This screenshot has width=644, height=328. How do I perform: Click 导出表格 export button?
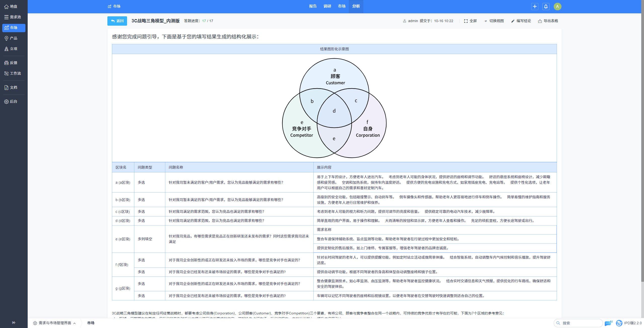coord(548,21)
